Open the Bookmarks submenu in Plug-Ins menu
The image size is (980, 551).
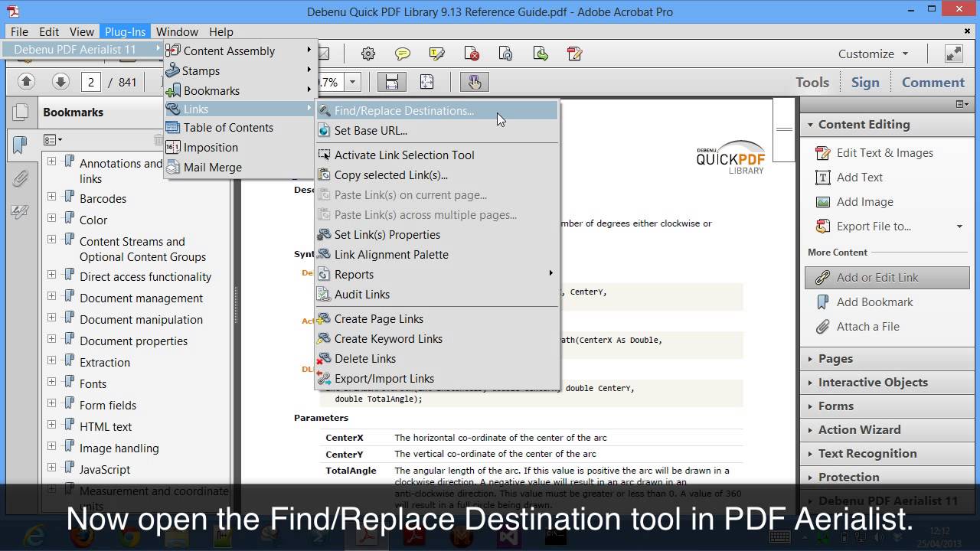[240, 90]
